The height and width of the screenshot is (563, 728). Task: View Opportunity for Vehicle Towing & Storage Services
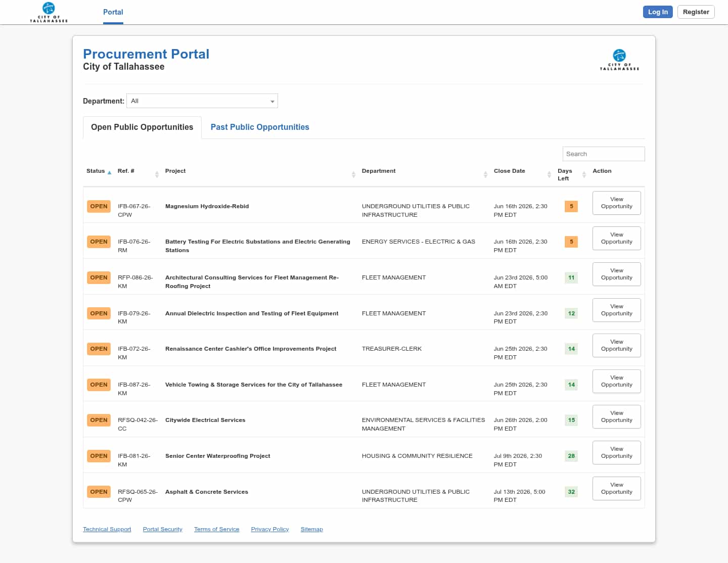(617, 381)
